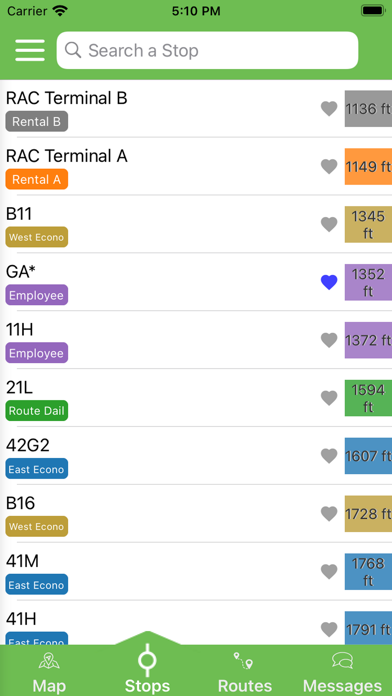Open the hamburger menu
Screen dimensions: 392x696
(30, 50)
